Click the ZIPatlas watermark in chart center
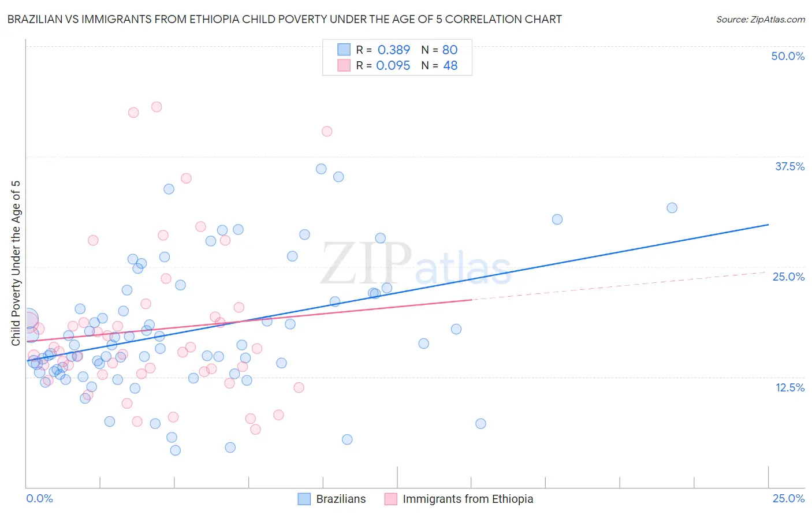This screenshot has width=812, height=515. click(416, 264)
